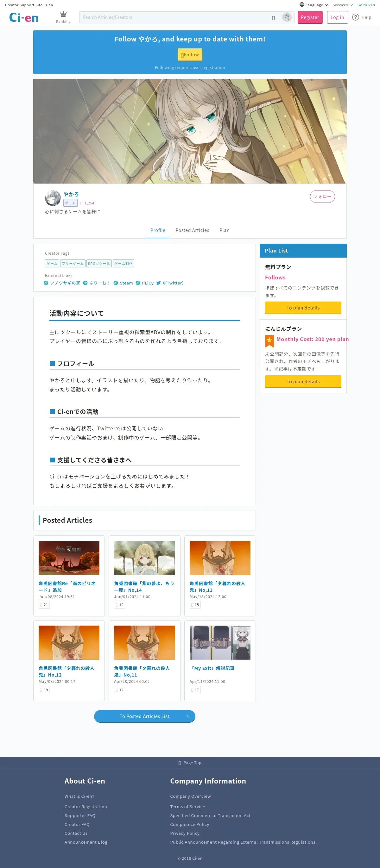Open the ツノウサギの家 external link
Image resolution: width=380 pixels, height=868 pixels.
(x=62, y=283)
